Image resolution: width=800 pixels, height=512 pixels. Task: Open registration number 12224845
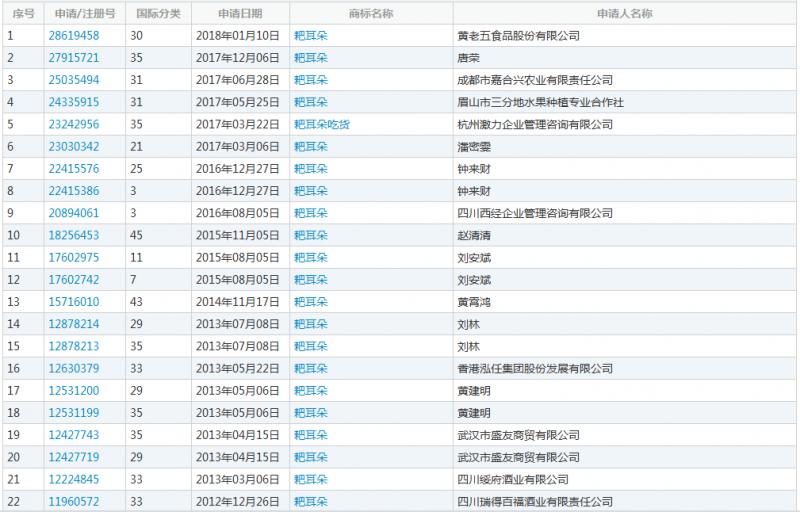click(x=73, y=479)
